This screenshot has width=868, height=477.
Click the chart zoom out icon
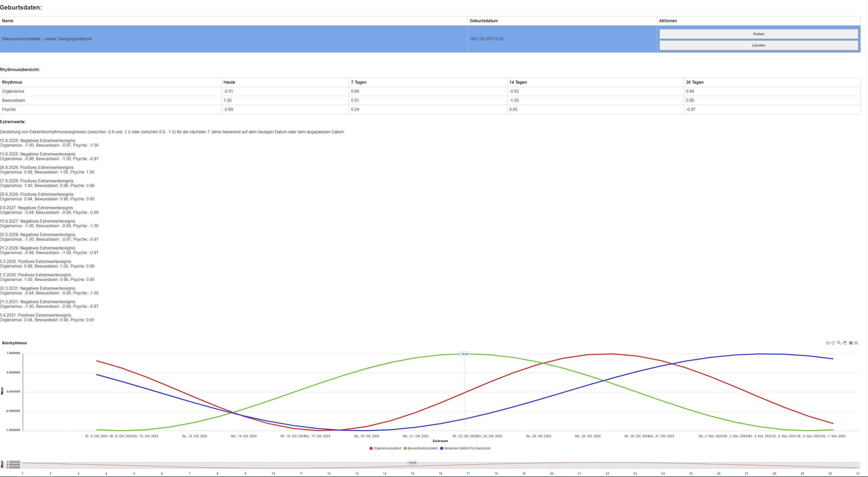coord(833,343)
